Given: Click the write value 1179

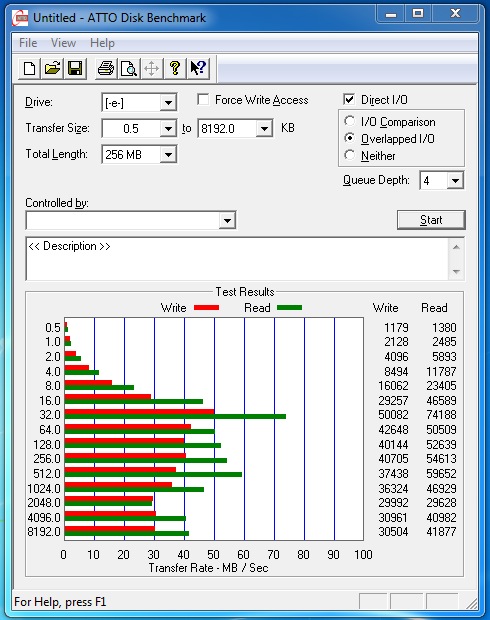Looking at the screenshot, I should [396, 328].
